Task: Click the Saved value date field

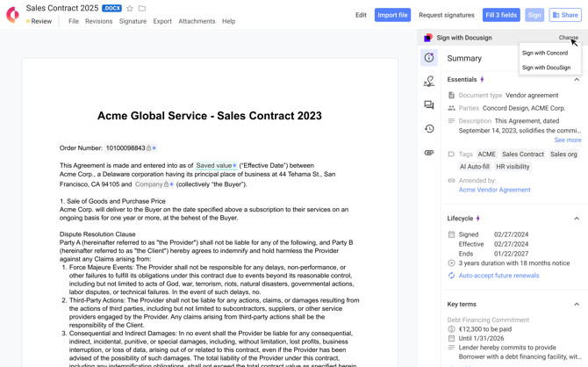Action: pos(216,165)
